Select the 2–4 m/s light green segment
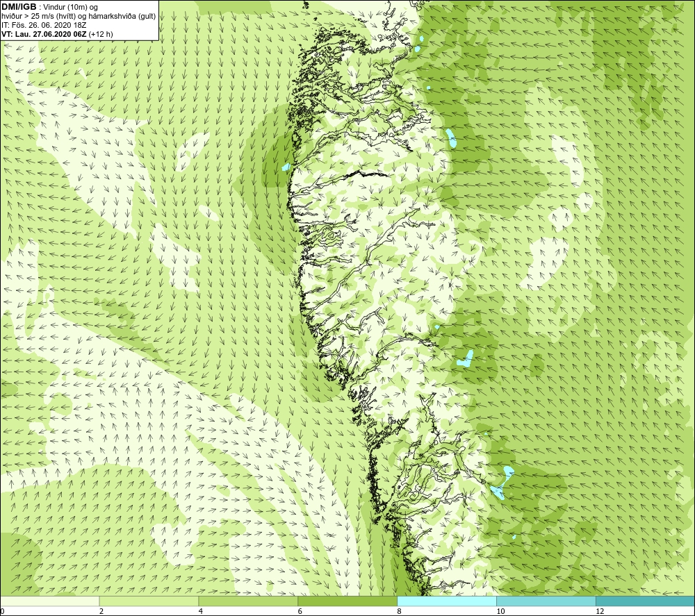695x616 pixels. [x=149, y=601]
